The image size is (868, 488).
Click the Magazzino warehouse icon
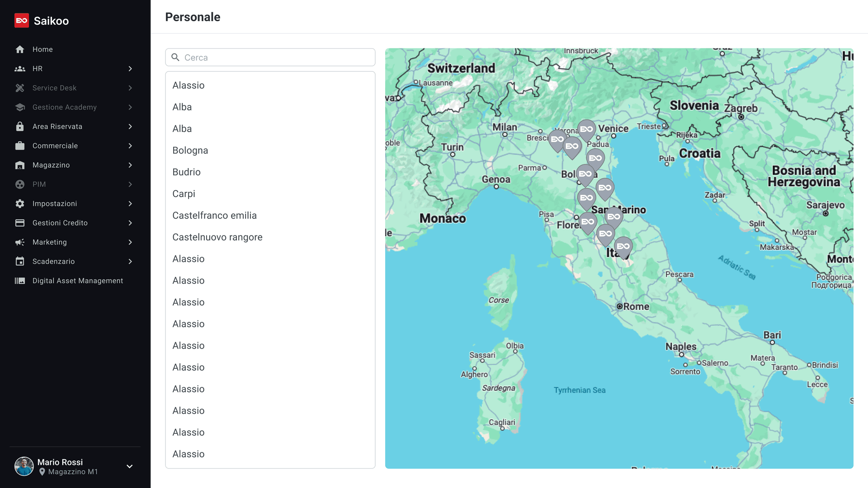[20, 165]
